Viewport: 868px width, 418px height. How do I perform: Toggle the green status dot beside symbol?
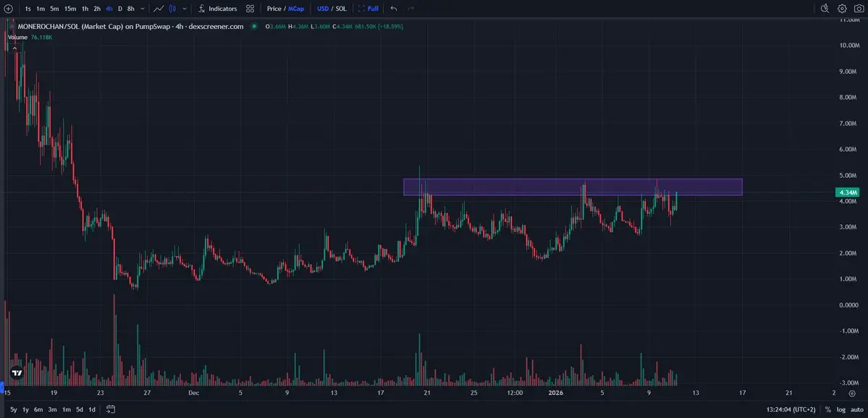(254, 26)
